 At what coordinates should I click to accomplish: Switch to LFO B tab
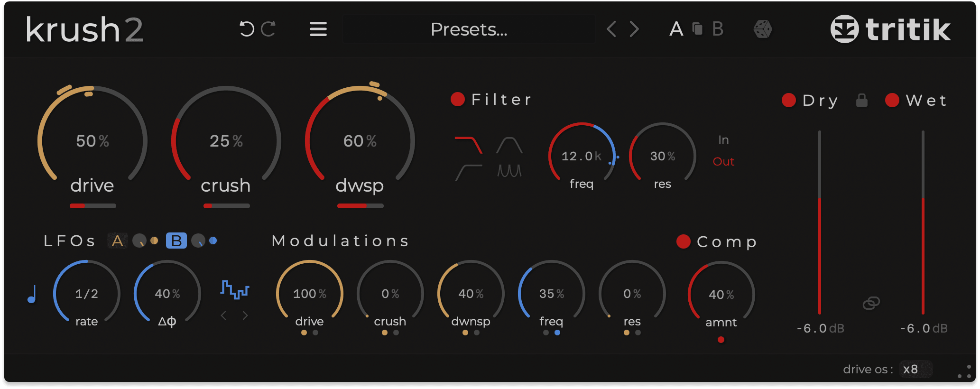(x=176, y=241)
